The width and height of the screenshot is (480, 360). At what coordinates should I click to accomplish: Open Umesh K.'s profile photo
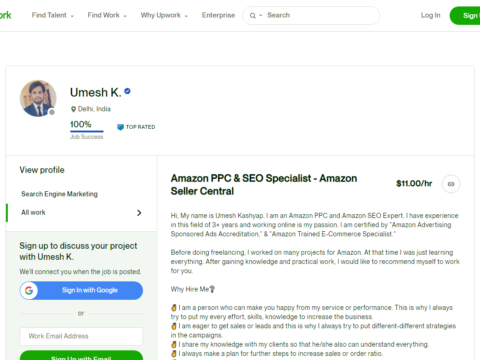38,98
